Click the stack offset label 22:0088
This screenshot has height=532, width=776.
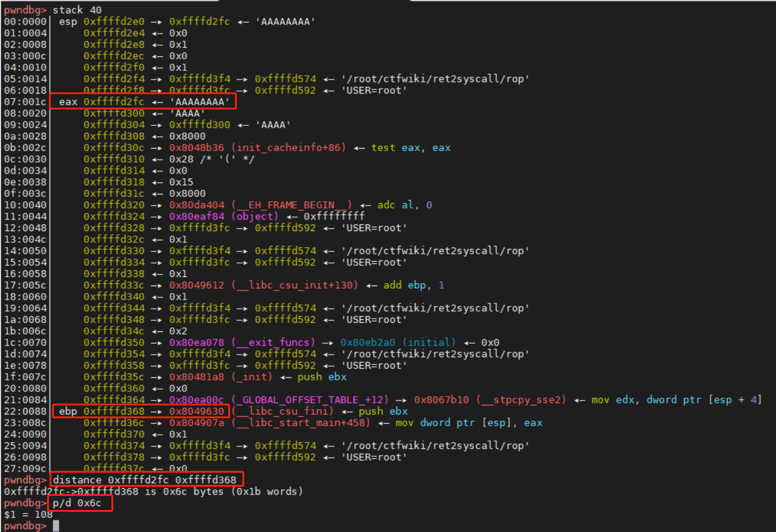25,411
